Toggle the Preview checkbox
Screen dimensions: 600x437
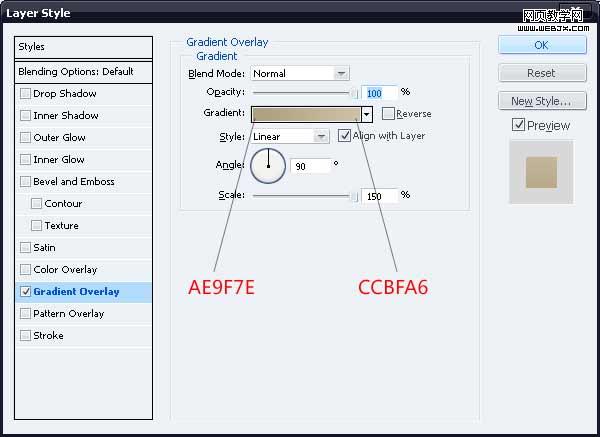pos(518,125)
